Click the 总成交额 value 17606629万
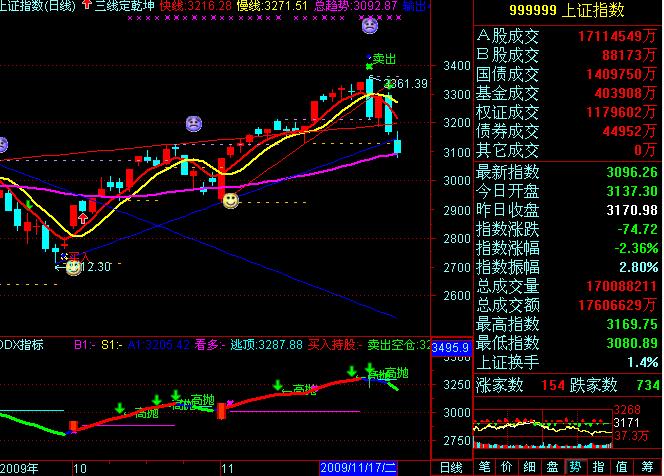This screenshot has width=664, height=476. [x=617, y=305]
